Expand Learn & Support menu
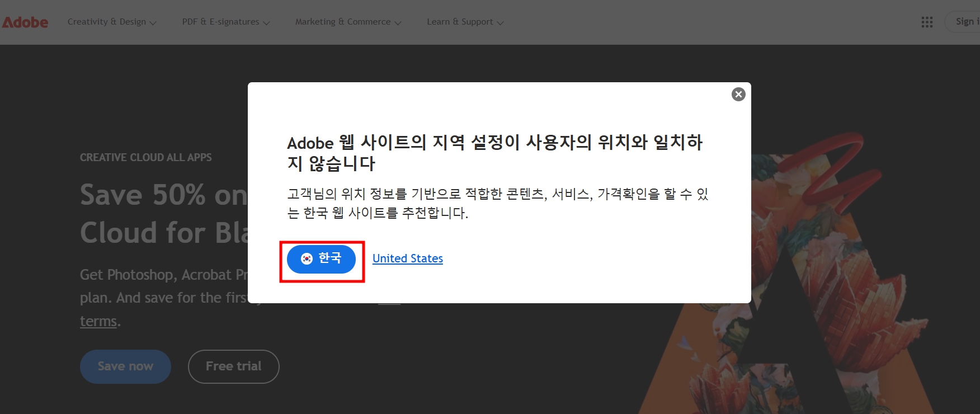 465,22
